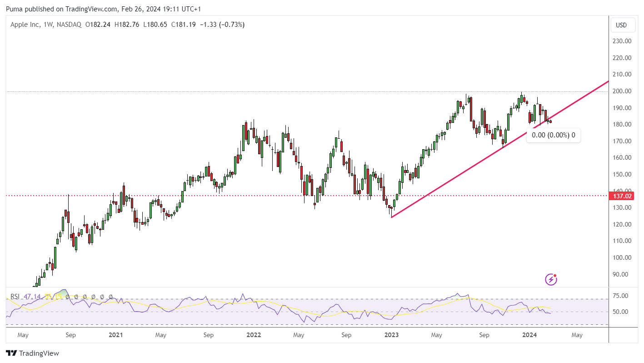Open the USD currency selector
The height and width of the screenshot is (363, 644).
pos(621,25)
